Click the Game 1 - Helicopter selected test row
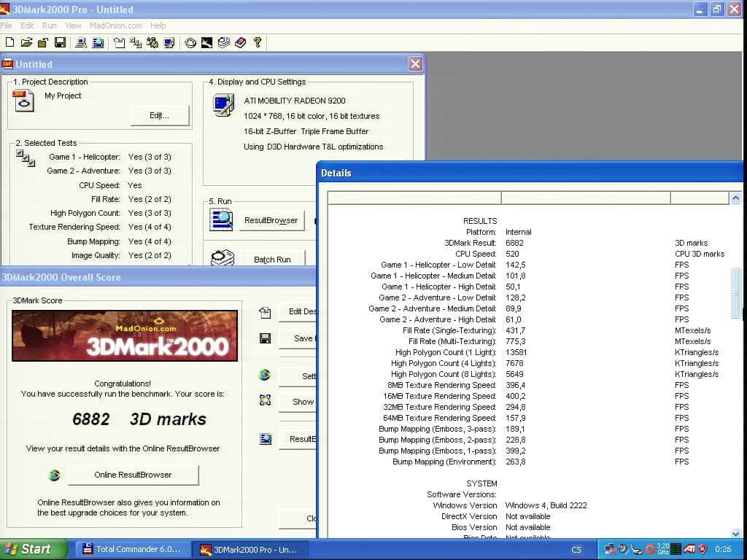The width and height of the screenshot is (747, 560). click(109, 157)
